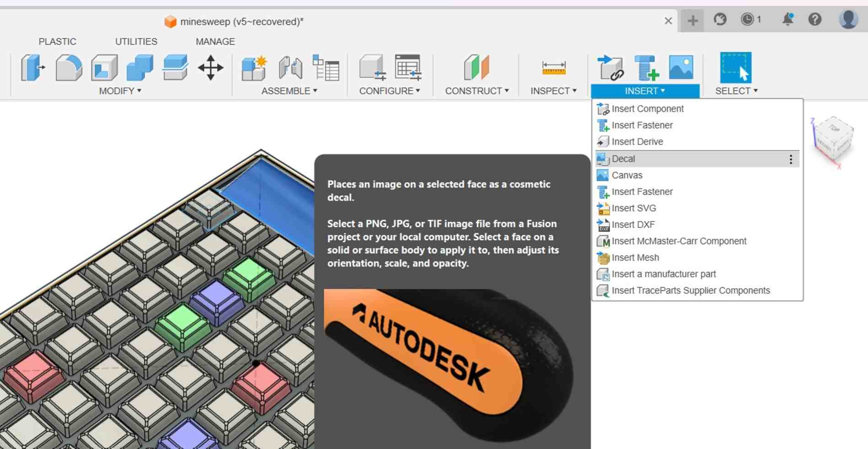Open the Notifications bell icon

(788, 19)
